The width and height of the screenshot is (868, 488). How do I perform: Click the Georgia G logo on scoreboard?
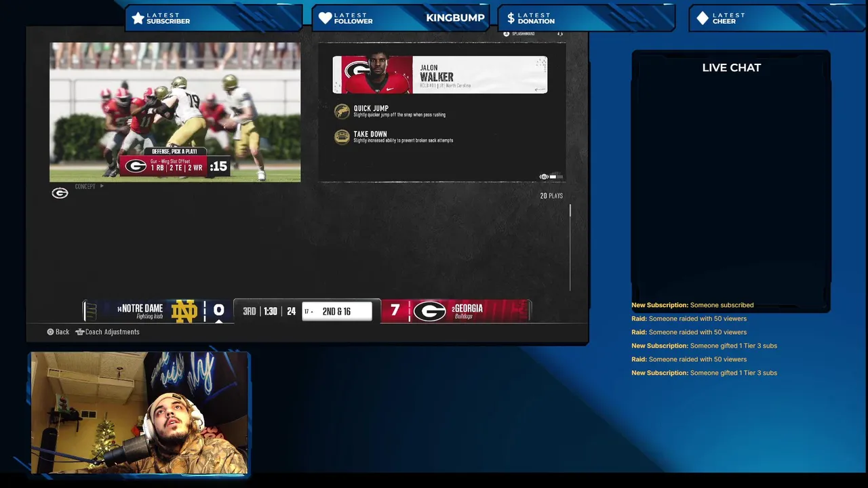click(430, 311)
